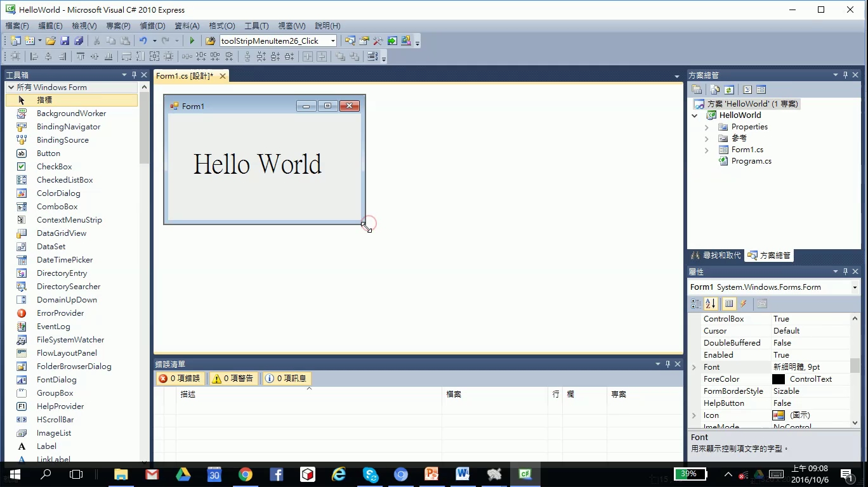Click the View Code icon in Solution Explorer
This screenshot has width=868, height=487.
[x=747, y=89]
